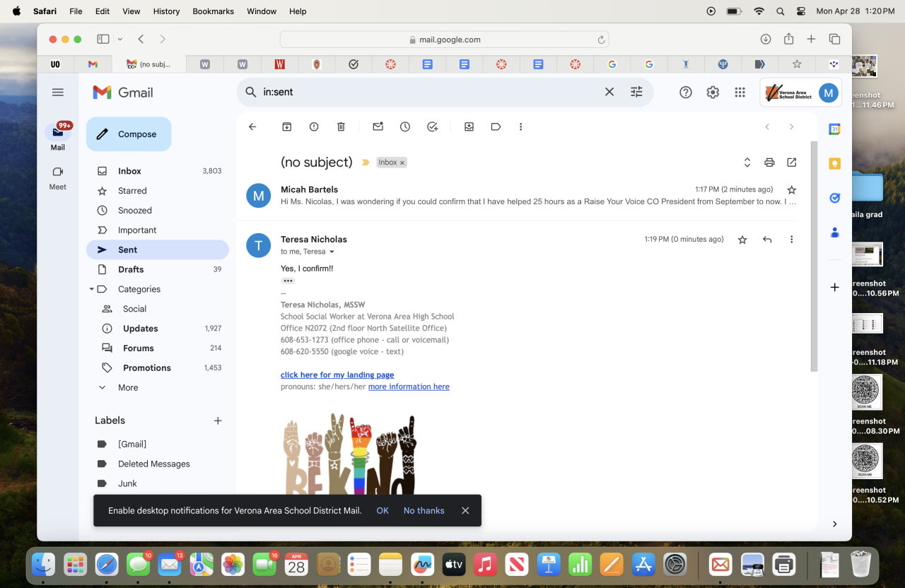The height and width of the screenshot is (588, 905).
Task: Open the account avatar menu
Action: pyautogui.click(x=829, y=93)
